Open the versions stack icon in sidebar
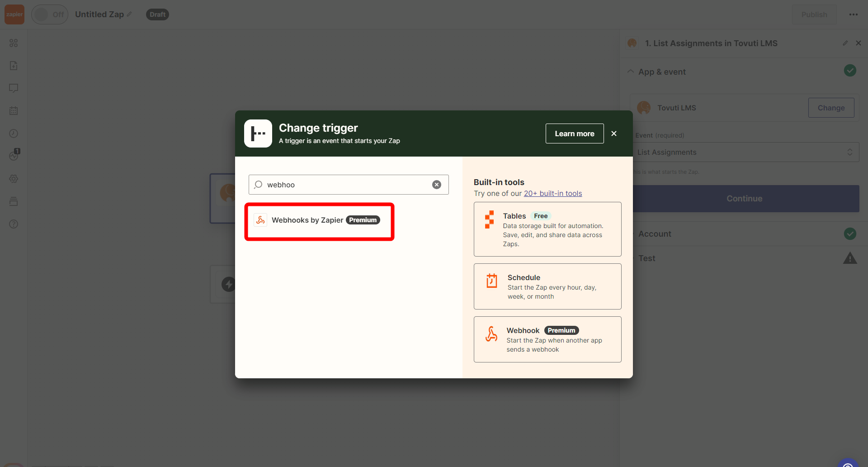868x467 pixels. (14, 201)
